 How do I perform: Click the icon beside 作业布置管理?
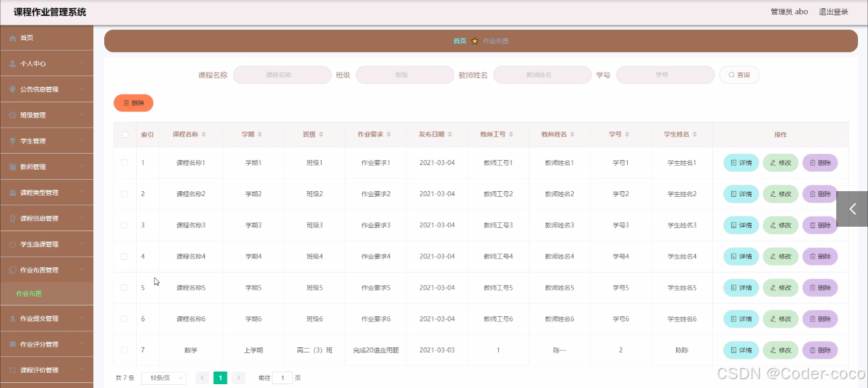click(x=13, y=270)
